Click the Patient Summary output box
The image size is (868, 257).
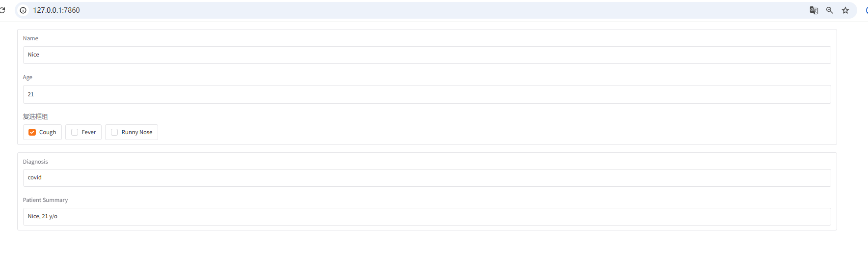426,217
